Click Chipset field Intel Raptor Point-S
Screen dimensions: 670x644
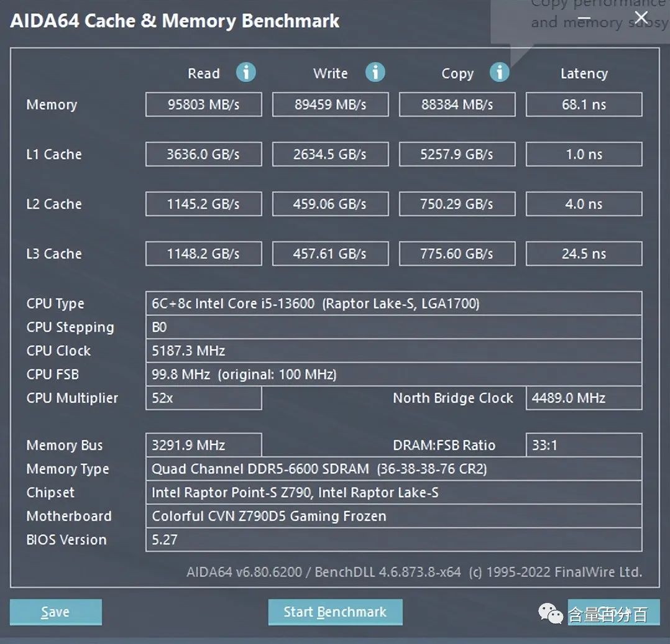pyautogui.click(x=394, y=492)
